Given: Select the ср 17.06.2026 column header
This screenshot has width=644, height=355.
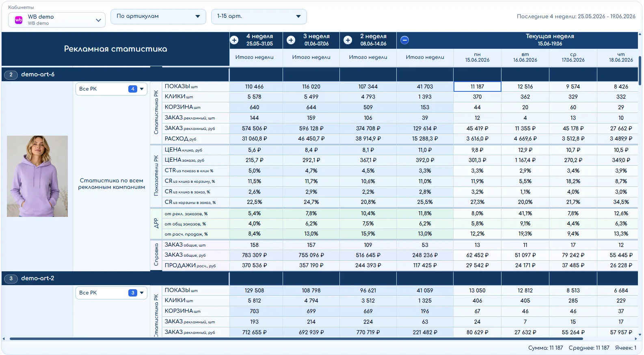Looking at the screenshot, I should pos(573,57).
